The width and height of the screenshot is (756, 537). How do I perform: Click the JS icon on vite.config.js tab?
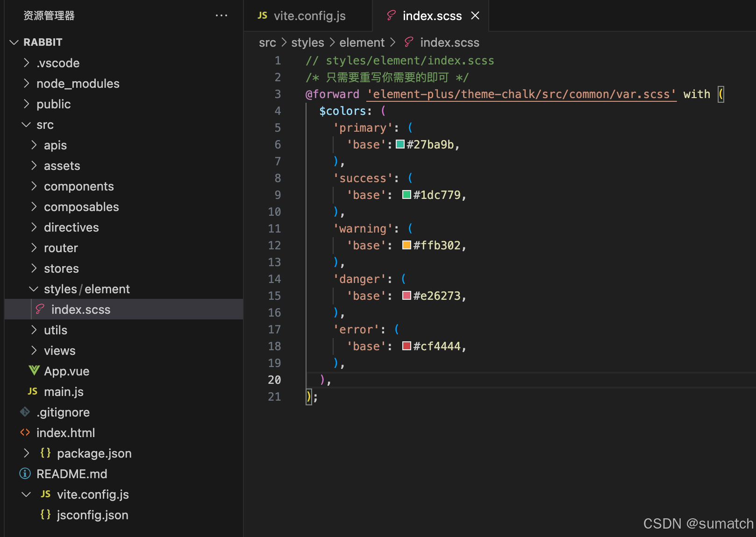coord(263,16)
